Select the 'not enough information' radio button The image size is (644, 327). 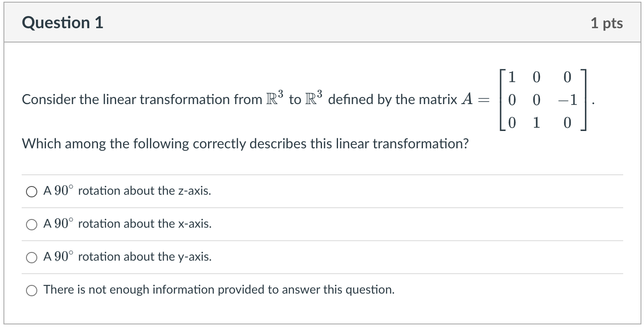click(31, 290)
